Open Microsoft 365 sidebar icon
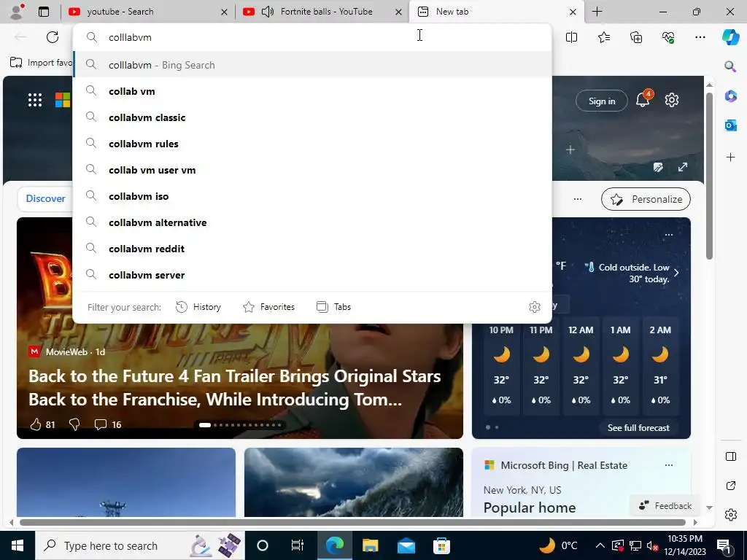747x560 pixels. tap(731, 96)
